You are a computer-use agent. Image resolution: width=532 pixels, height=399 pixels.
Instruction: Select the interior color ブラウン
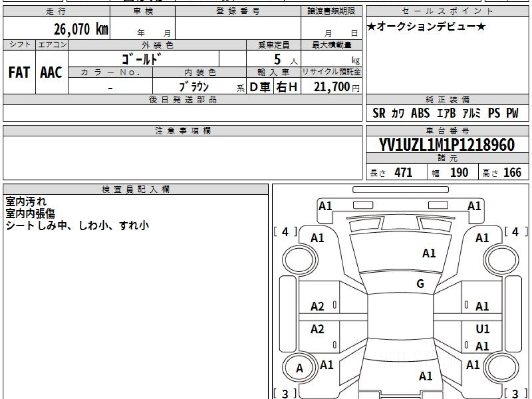(194, 86)
